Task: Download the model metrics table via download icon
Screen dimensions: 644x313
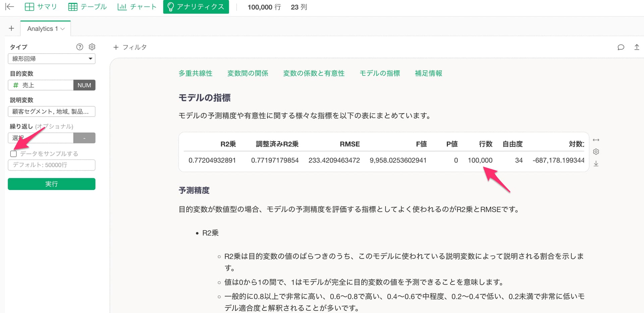Action: 596,164
